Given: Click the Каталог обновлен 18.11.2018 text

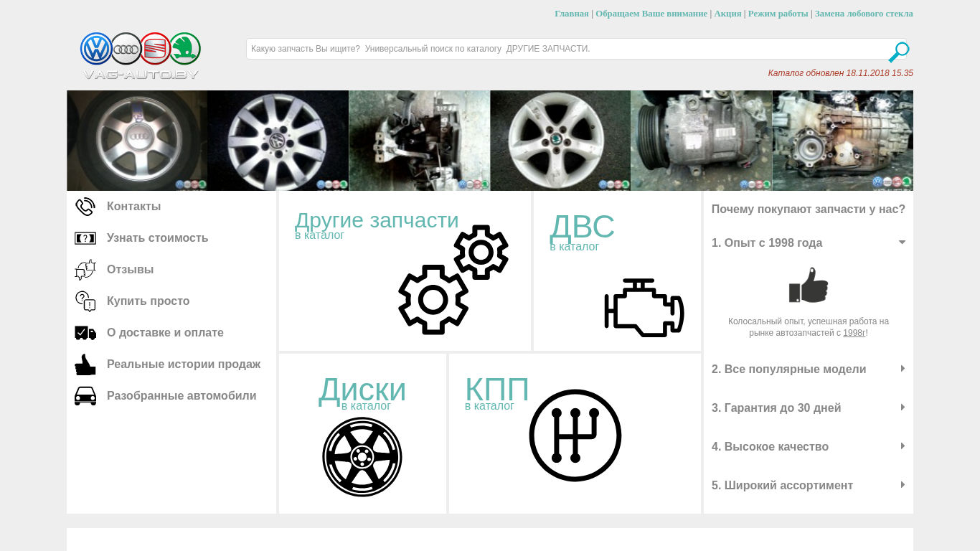Looking at the screenshot, I should [x=841, y=73].
